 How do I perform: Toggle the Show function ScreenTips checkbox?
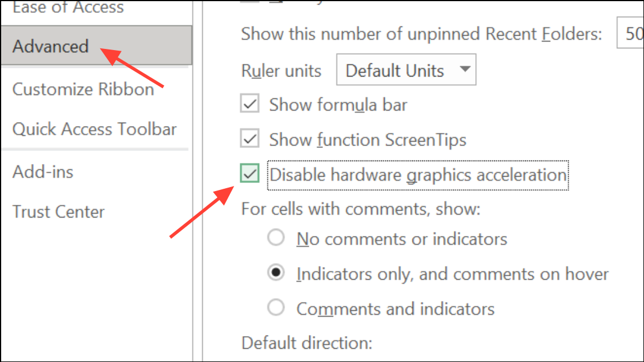point(250,139)
